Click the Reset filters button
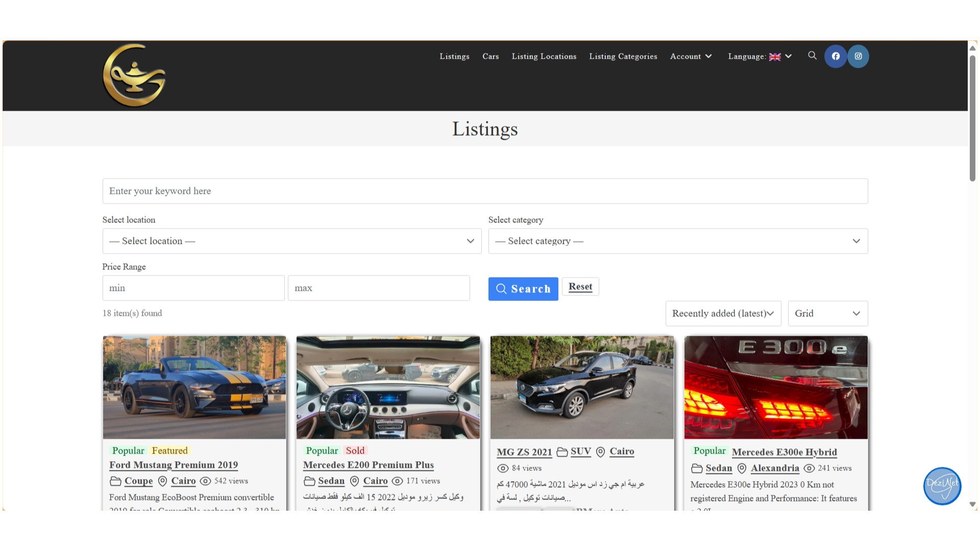 tap(580, 287)
